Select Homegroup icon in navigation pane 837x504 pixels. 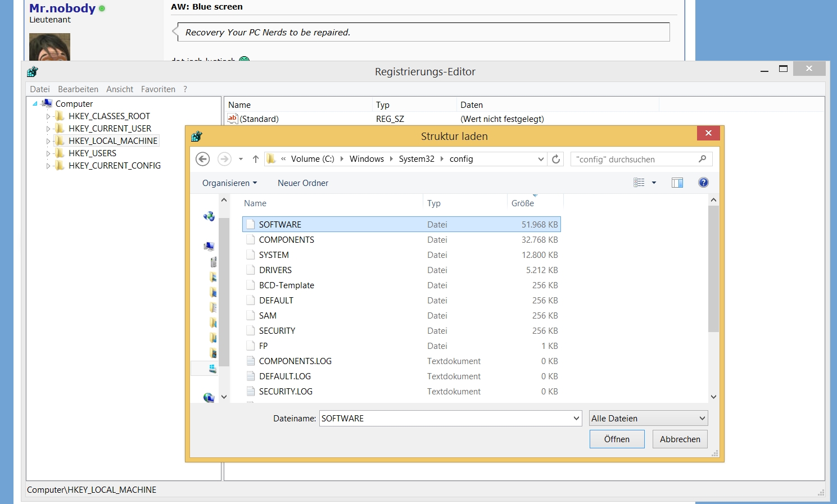pyautogui.click(x=209, y=216)
